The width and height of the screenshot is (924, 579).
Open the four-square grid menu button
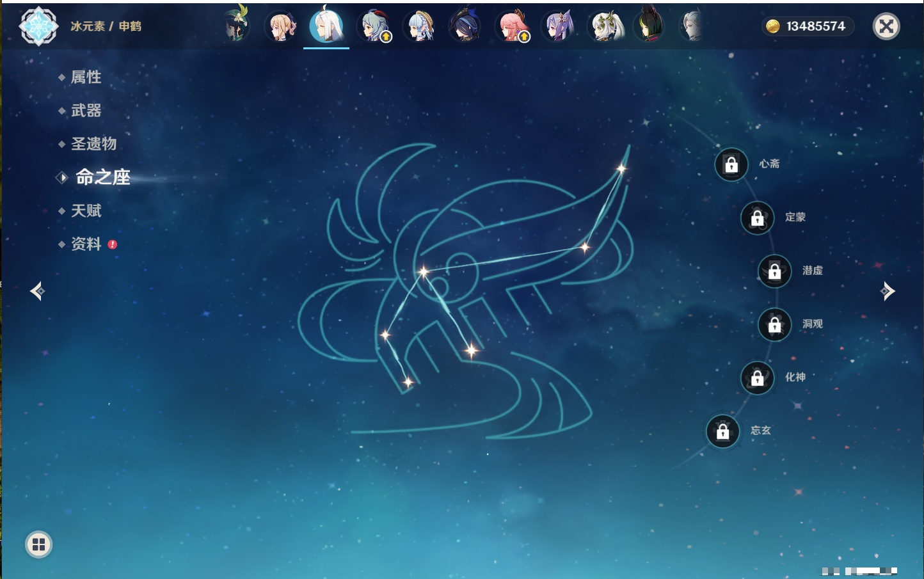(x=38, y=544)
